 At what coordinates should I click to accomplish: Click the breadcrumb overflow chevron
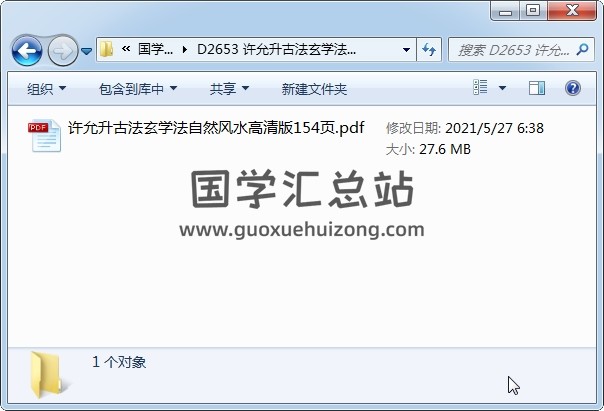coord(126,49)
